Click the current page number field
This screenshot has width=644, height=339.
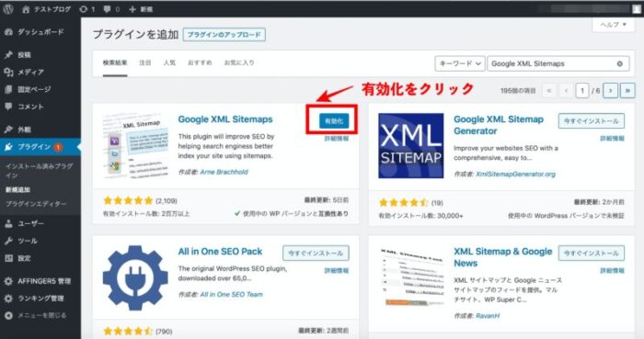[x=582, y=91]
